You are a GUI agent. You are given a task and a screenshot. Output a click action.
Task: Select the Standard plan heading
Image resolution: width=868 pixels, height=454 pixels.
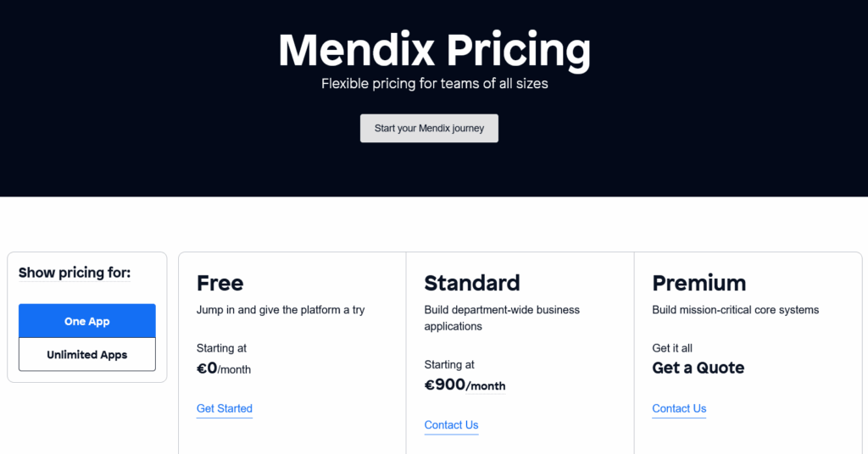(x=472, y=283)
